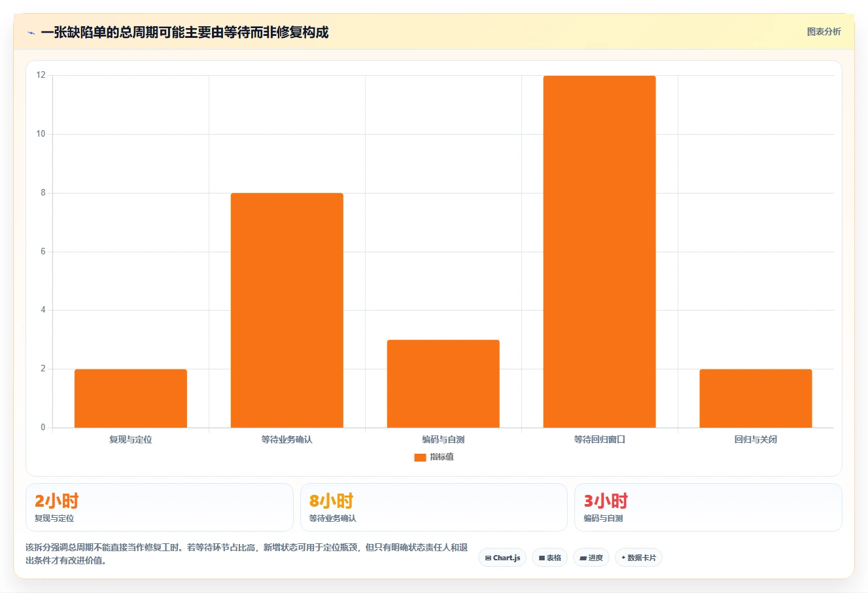
Task: Select the 表格 tag chip
Action: tap(549, 558)
